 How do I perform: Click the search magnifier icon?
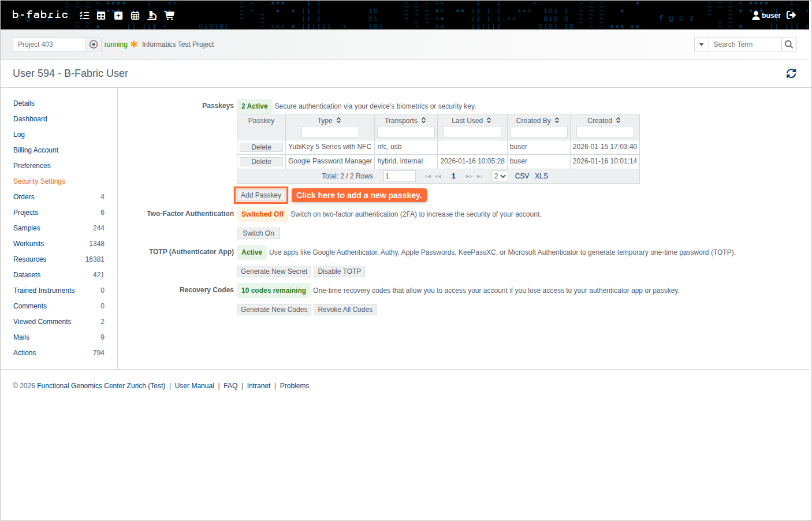[x=789, y=44]
